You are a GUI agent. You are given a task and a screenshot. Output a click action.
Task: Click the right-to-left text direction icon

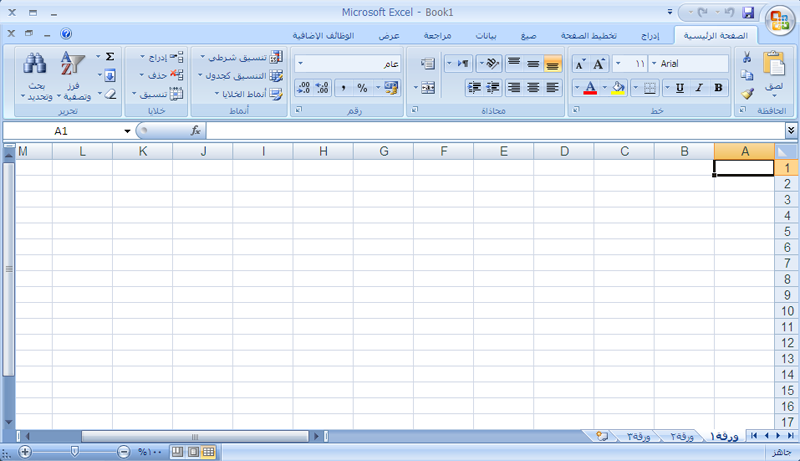[x=463, y=64]
